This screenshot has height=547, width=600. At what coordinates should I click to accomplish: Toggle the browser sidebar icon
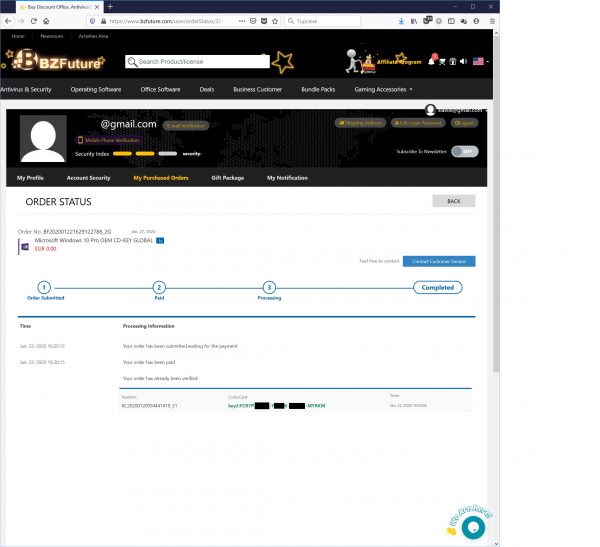pos(451,21)
